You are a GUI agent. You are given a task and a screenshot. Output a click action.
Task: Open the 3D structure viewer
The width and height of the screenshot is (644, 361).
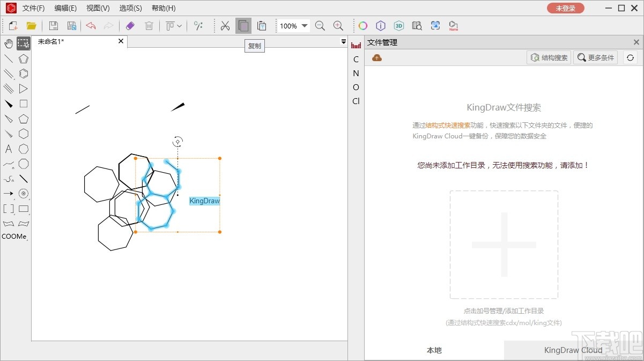coord(398,25)
